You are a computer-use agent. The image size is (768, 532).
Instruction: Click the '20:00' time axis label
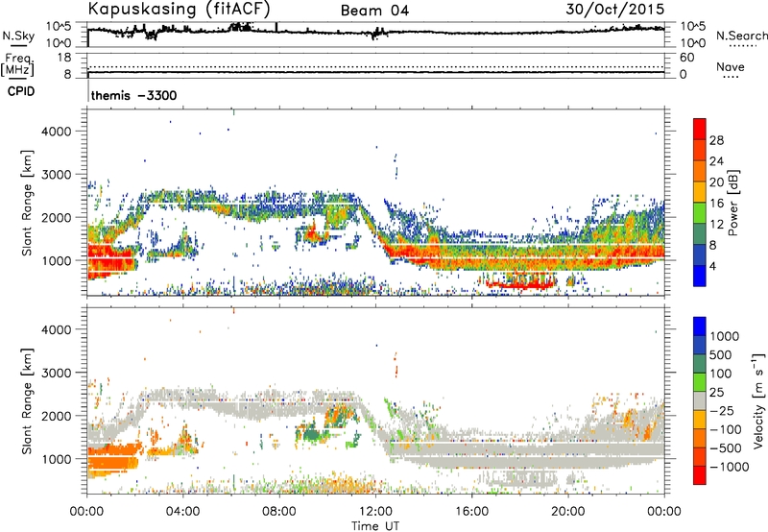[567, 512]
